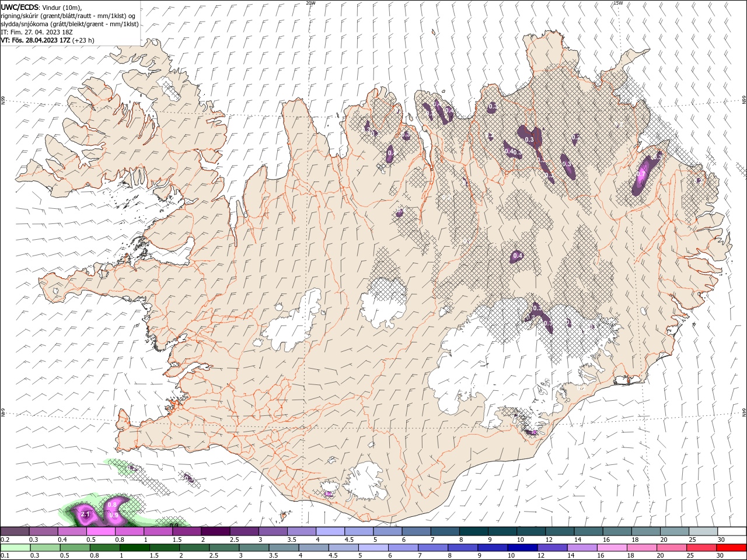Image resolution: width=747 pixels, height=560 pixels.
Task: Click the bright pink 0.5 swatch, upper legend
Action: coord(101,531)
